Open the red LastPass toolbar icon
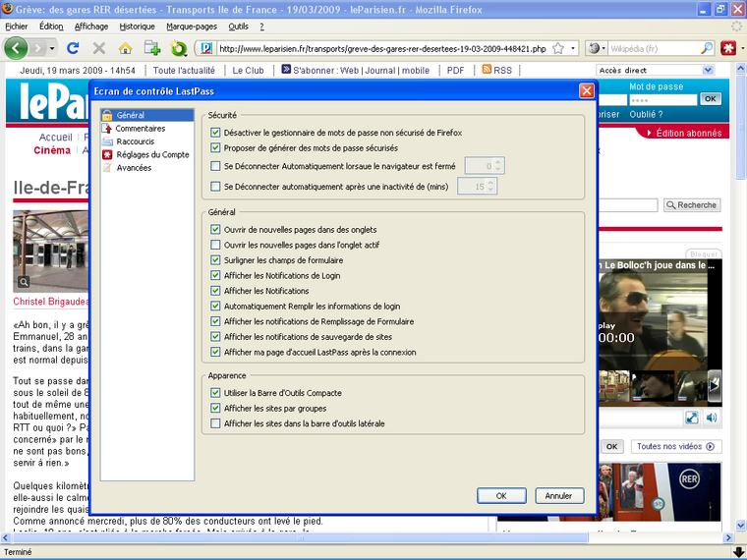Screen dimensions: 747x560 pos(728,48)
